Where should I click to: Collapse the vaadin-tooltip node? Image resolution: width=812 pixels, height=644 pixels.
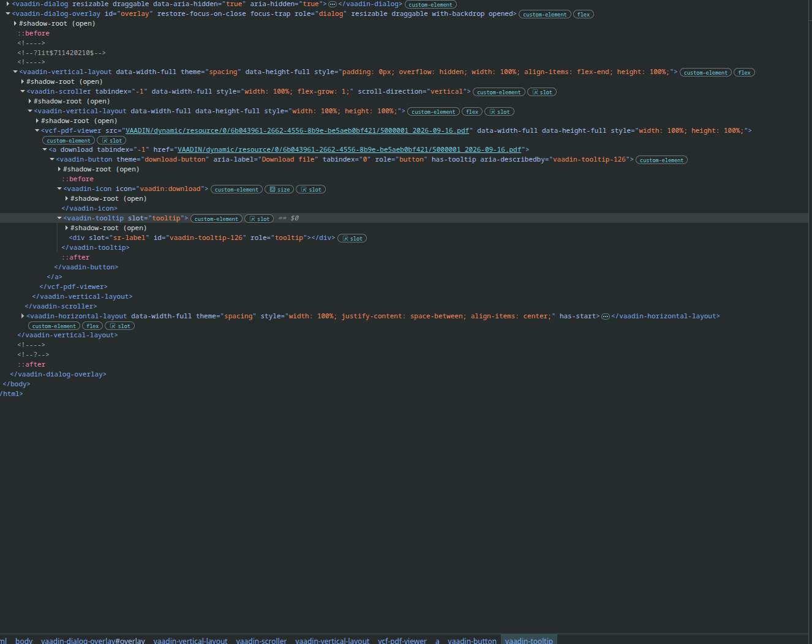pos(59,218)
